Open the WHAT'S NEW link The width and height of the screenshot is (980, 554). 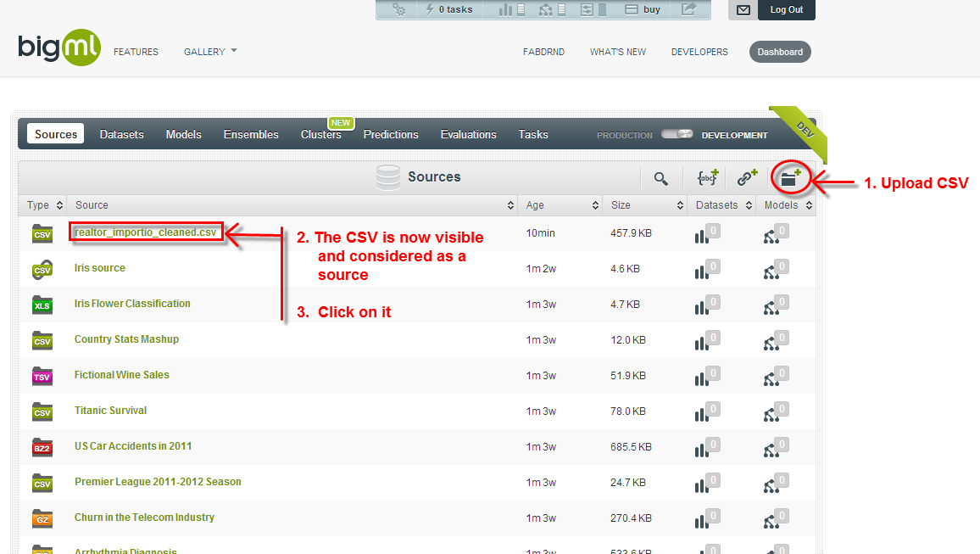pos(618,52)
